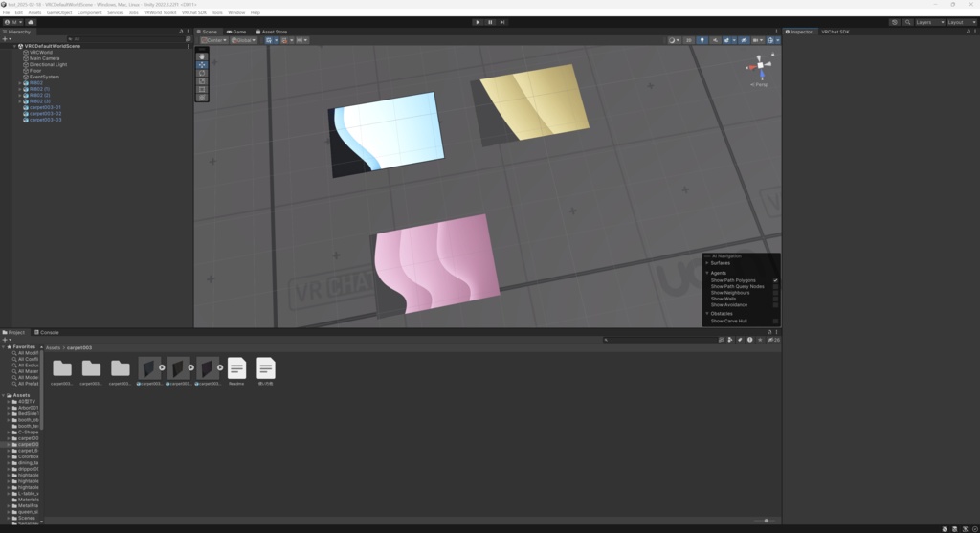Click the Play button

(478, 22)
